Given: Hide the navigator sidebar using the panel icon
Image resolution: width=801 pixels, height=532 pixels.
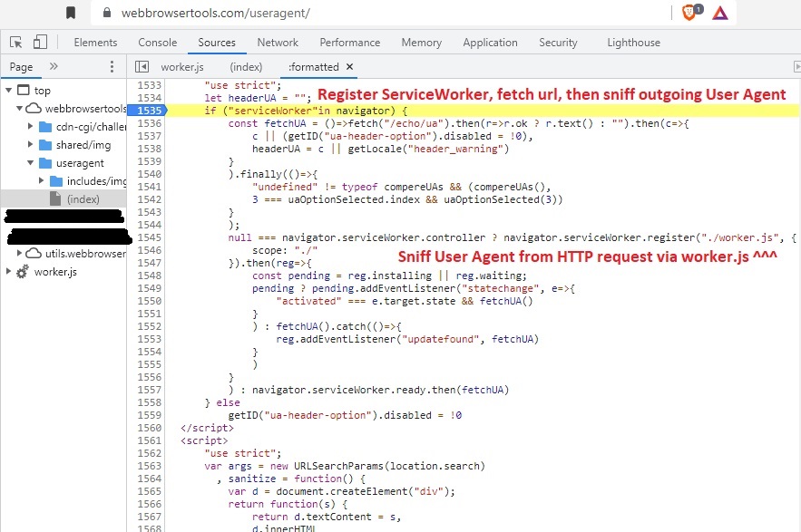Looking at the screenshot, I should (x=142, y=66).
